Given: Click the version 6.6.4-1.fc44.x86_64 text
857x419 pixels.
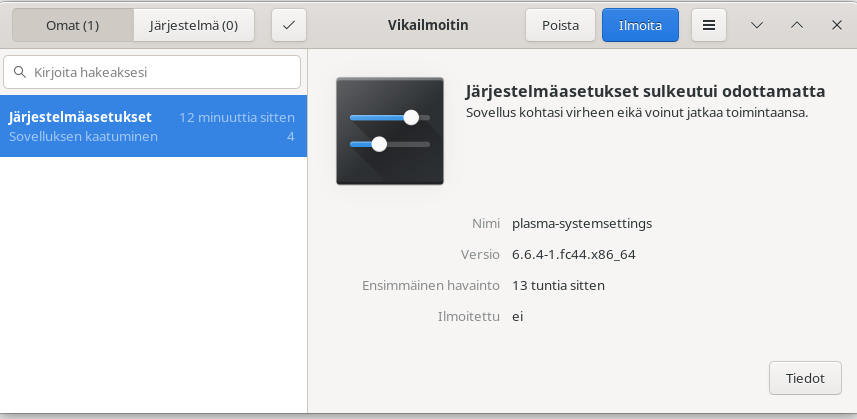Looking at the screenshot, I should (574, 255).
